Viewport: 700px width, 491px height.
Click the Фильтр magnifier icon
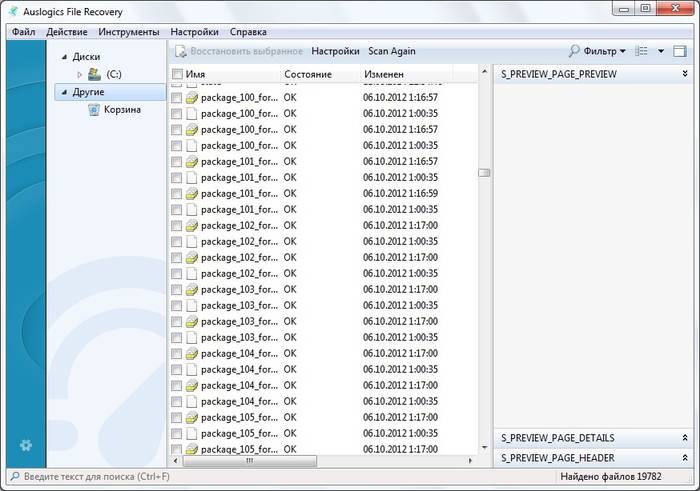click(x=575, y=51)
